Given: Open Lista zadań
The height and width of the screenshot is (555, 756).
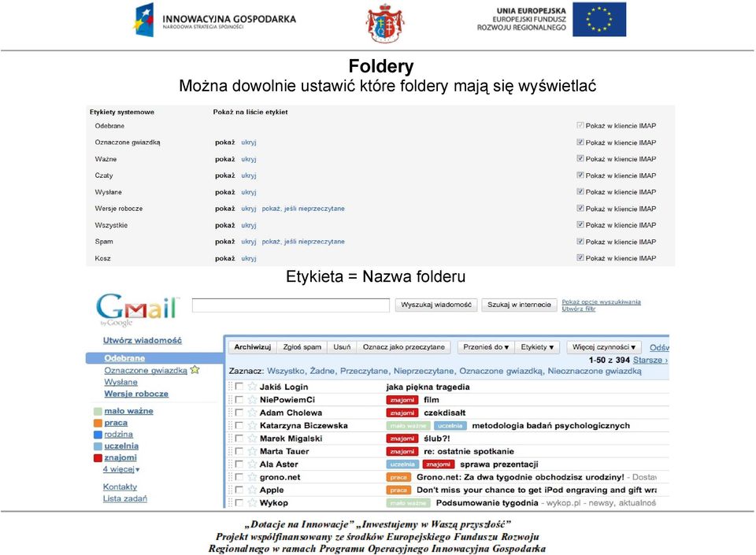Looking at the screenshot, I should coord(125,498).
